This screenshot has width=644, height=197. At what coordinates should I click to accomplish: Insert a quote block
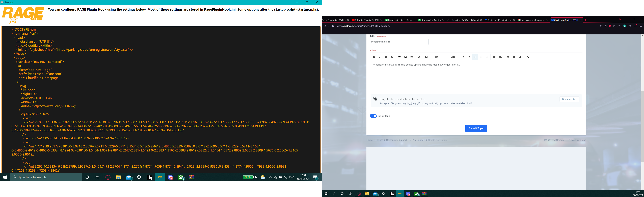pos(508,57)
